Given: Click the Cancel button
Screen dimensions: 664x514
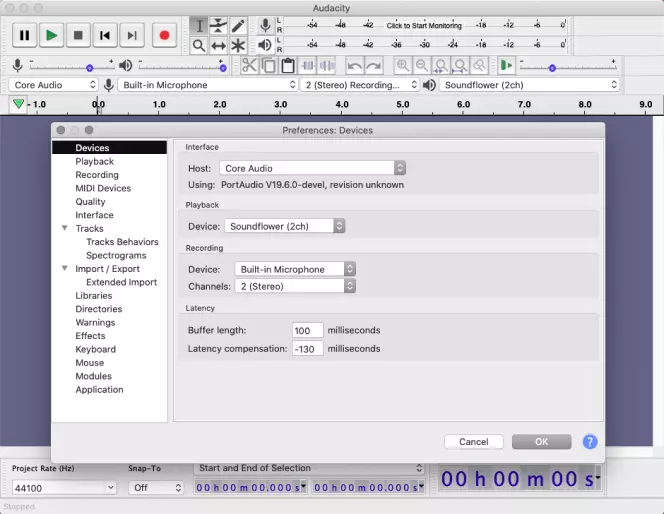Looking at the screenshot, I should 473,442.
